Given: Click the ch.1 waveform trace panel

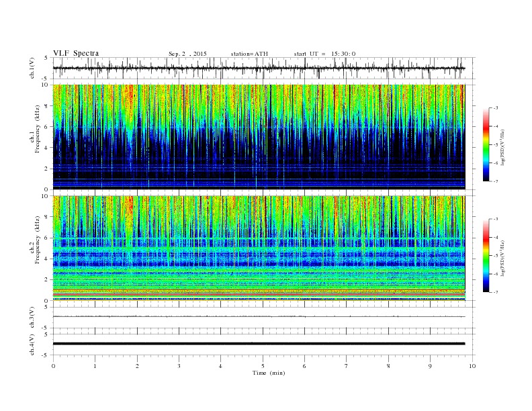Looking at the screenshot, I should (x=264, y=68).
